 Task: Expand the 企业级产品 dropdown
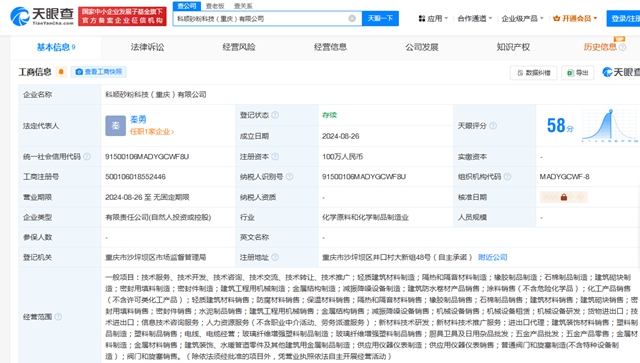(x=522, y=18)
